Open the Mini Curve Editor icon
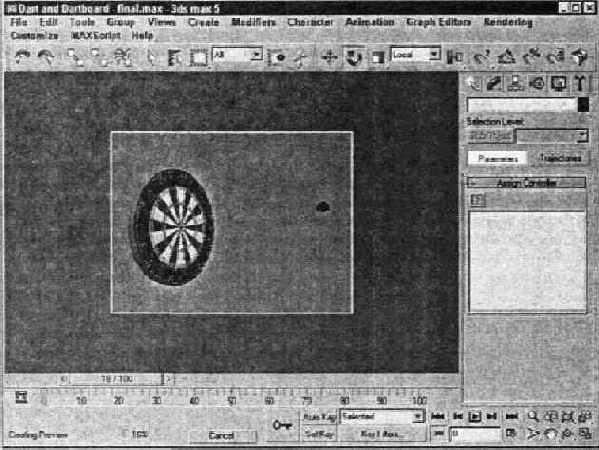Screen dimensions: 599x450 click(21, 397)
